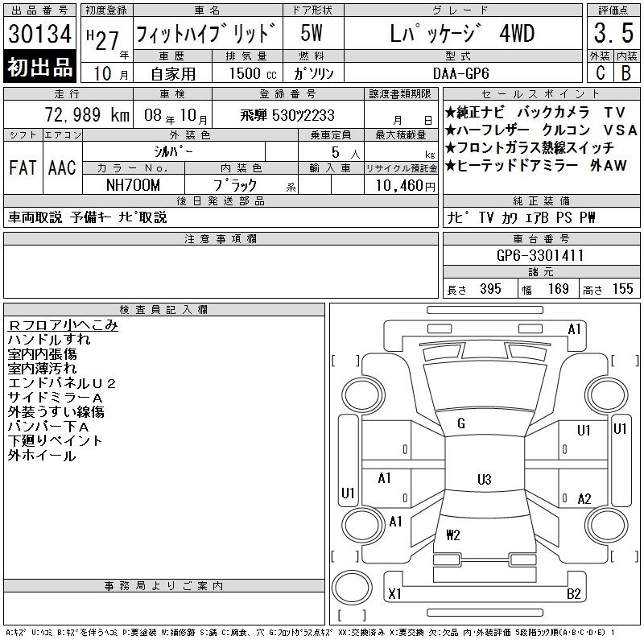Image resolution: width=644 pixels, height=644 pixels.
Task: Select the A2 damage mark
Action: click(584, 499)
